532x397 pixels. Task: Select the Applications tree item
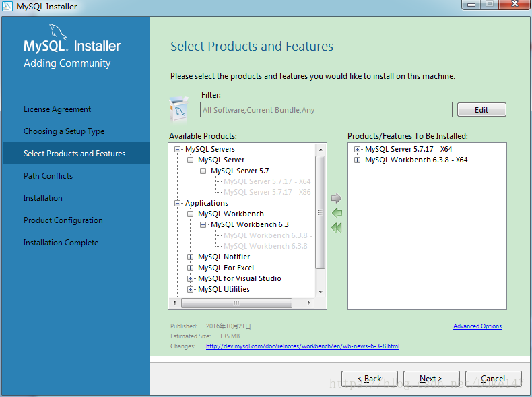click(207, 203)
